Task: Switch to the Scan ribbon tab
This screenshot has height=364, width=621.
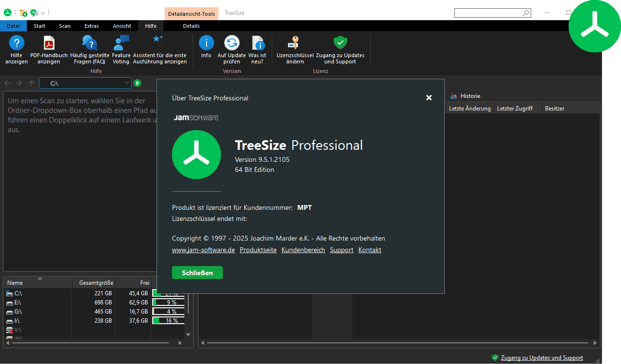Action: [x=65, y=26]
